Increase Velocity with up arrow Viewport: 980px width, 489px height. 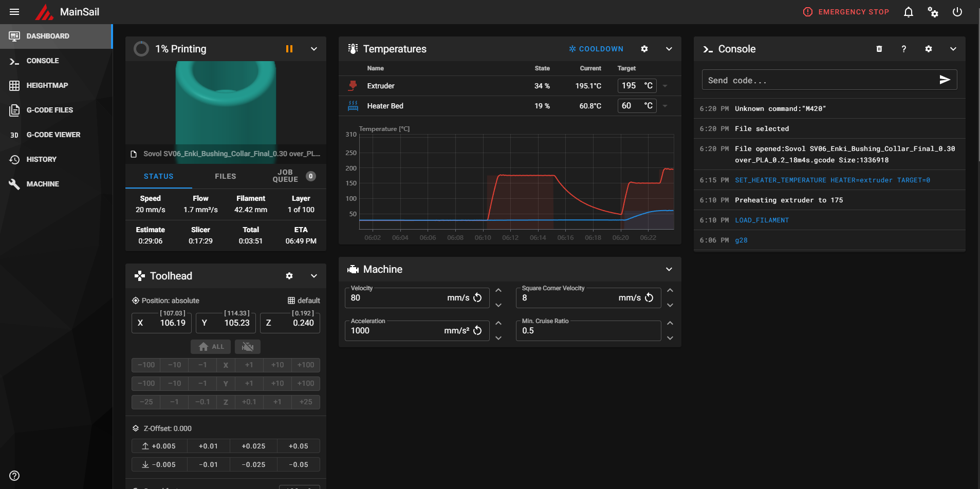tap(498, 291)
